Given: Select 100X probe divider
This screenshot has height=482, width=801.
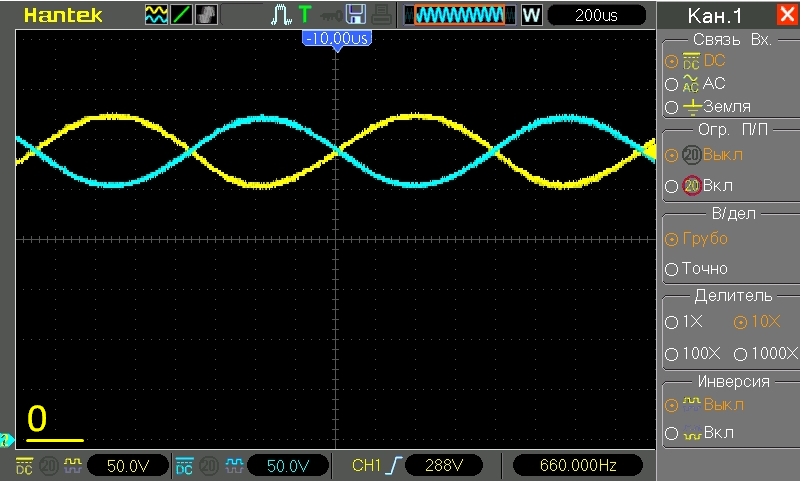Looking at the screenshot, I should point(693,353).
